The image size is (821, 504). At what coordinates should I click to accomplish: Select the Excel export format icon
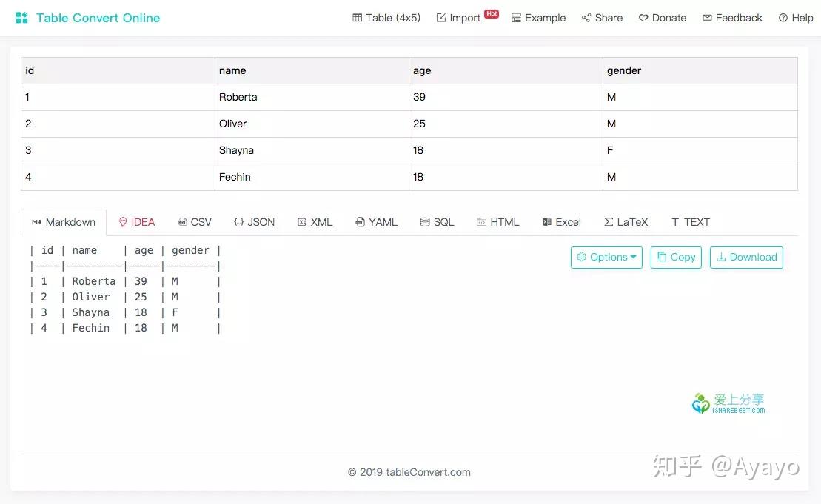click(561, 221)
